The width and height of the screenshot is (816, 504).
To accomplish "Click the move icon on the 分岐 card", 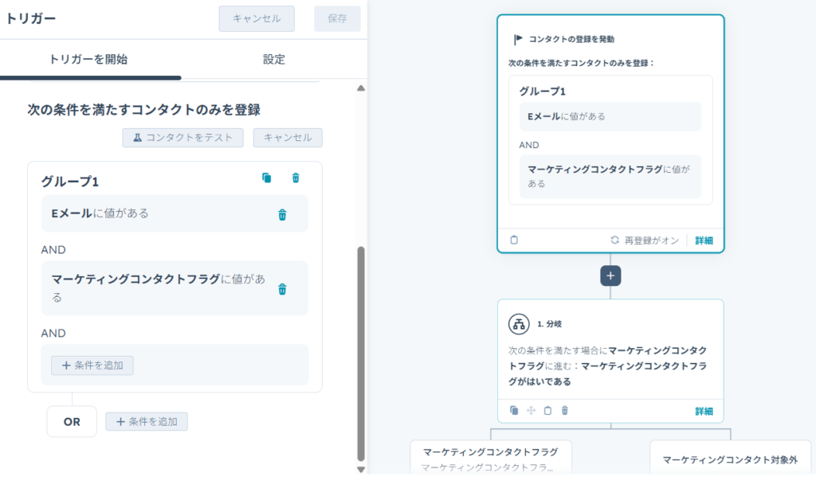I will [531, 411].
